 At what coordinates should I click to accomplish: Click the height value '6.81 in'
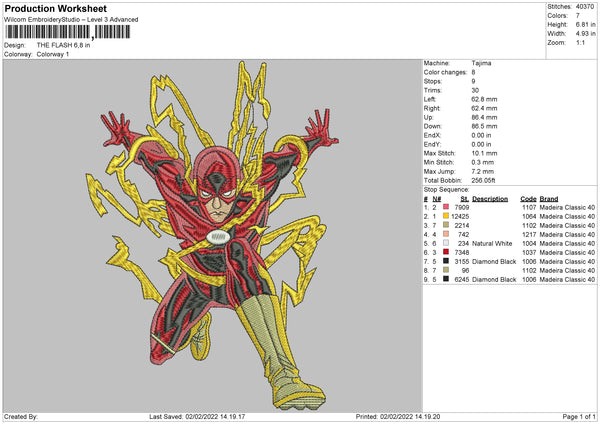[x=585, y=24]
